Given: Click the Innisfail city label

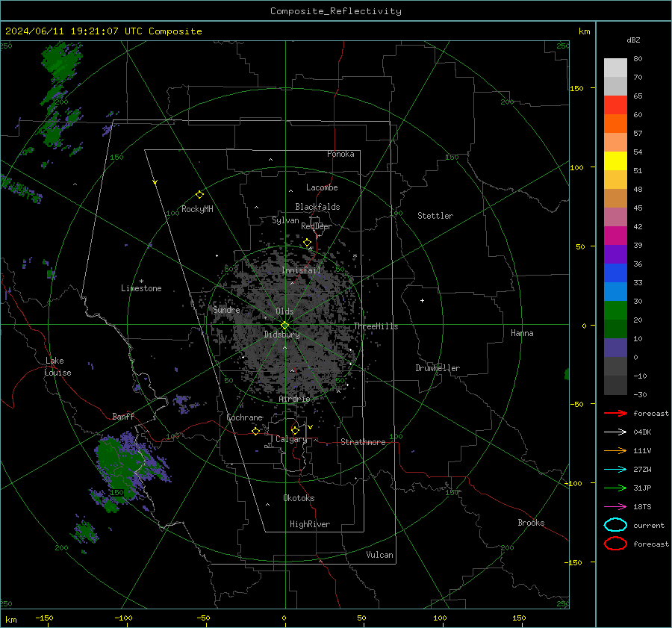Looking at the screenshot, I should click(x=302, y=270).
